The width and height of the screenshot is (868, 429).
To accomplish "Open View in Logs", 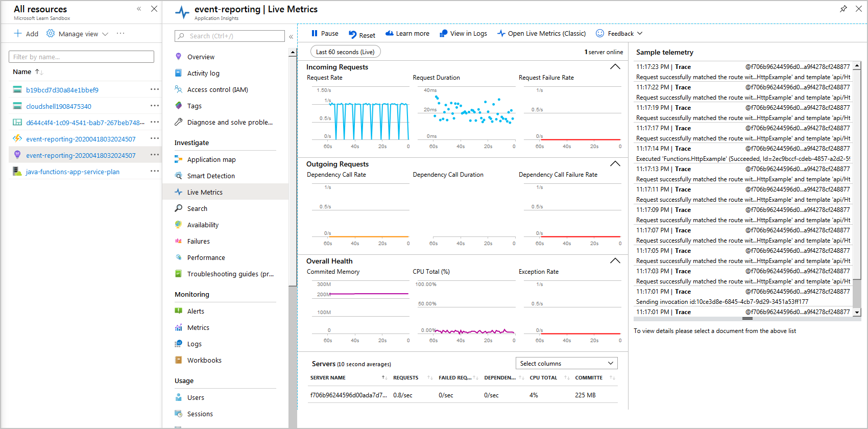I will (463, 34).
